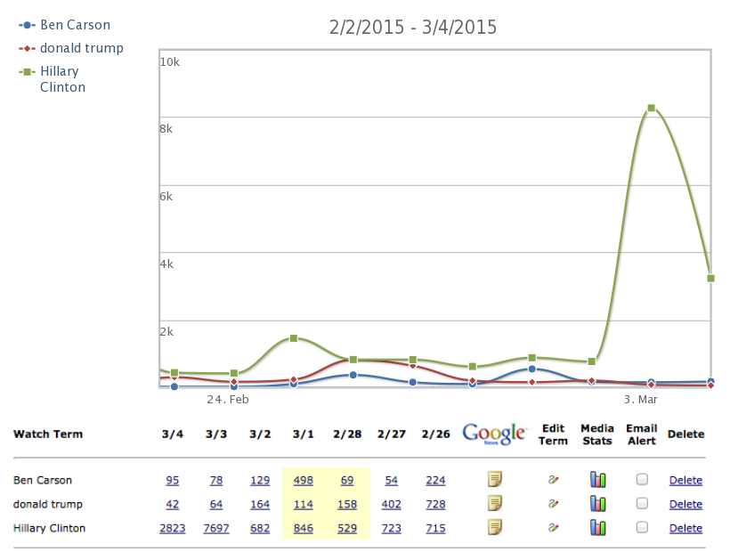The height and width of the screenshot is (560, 730).
Task: Open Media Stats chart icon for Hillary Clinton
Action: pos(597,528)
